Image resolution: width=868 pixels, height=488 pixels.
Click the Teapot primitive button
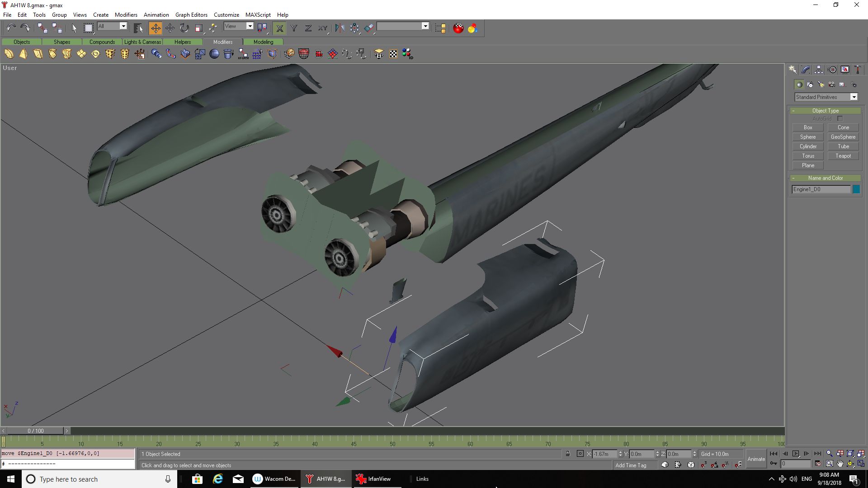click(x=843, y=156)
